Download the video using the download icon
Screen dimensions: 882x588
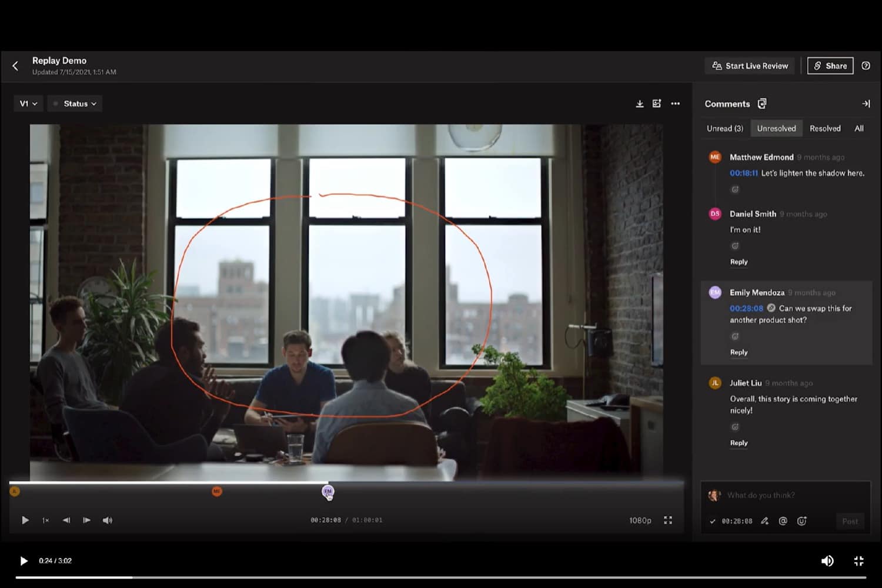point(640,104)
